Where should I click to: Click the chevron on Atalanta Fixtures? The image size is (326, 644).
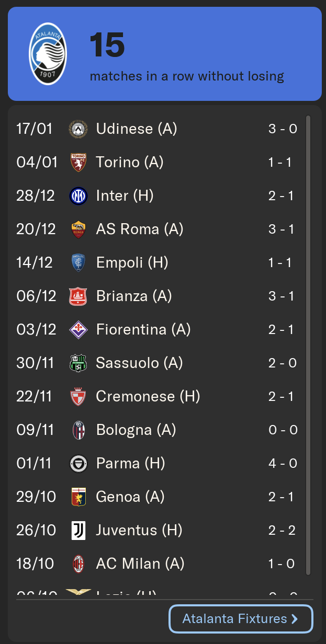[x=295, y=619]
